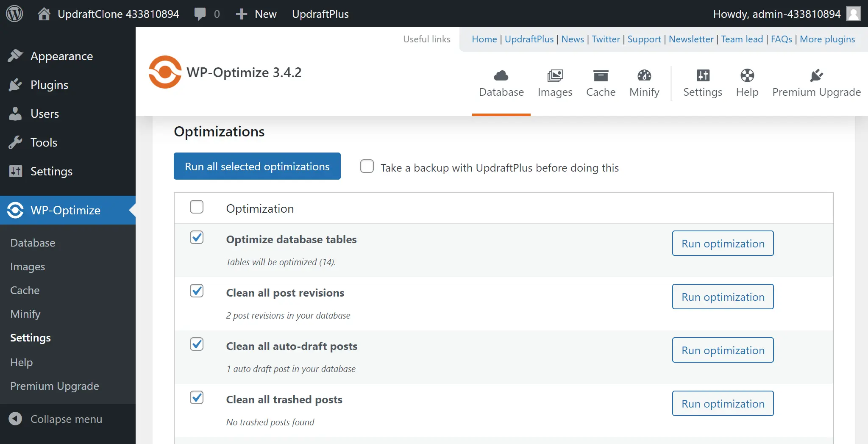868x444 pixels.
Task: Open site home via house icon
Action: tap(44, 14)
